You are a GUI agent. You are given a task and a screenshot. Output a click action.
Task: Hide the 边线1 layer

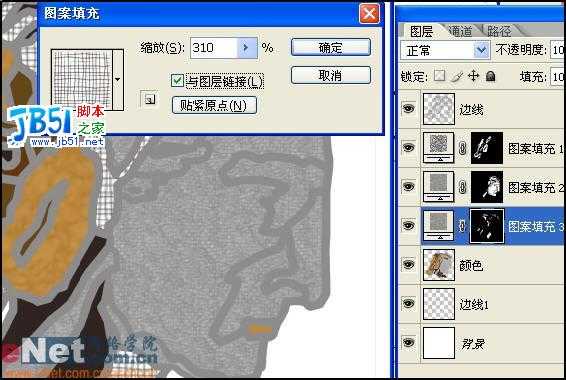[x=408, y=303]
